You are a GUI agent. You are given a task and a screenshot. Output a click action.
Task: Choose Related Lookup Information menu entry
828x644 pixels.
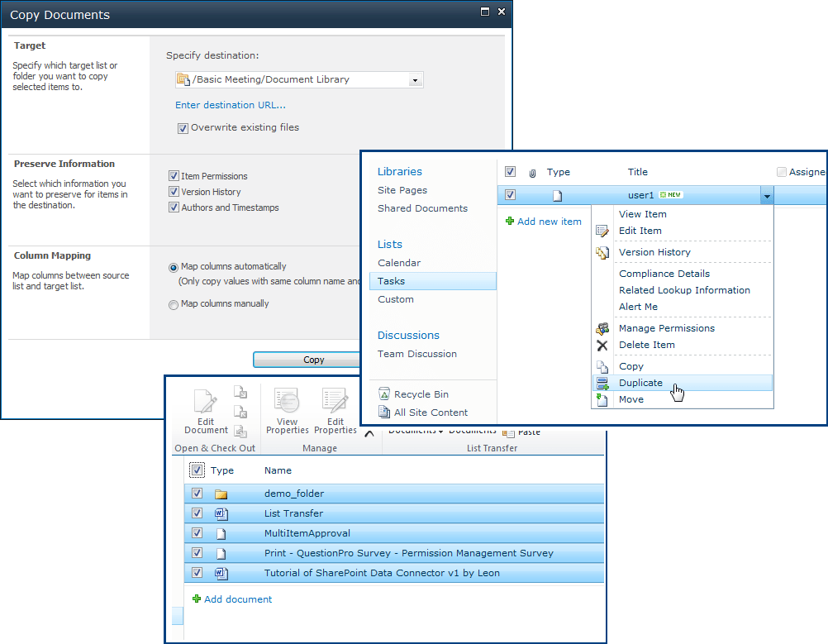tap(684, 290)
